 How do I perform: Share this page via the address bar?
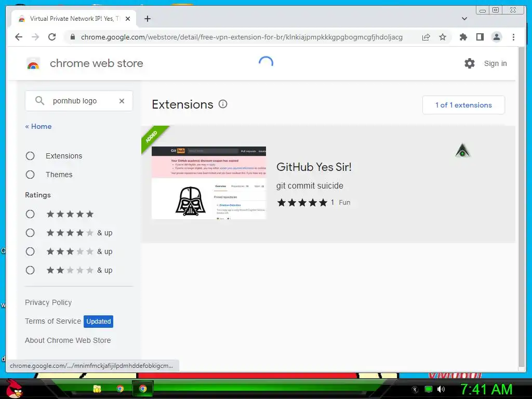coord(426,37)
